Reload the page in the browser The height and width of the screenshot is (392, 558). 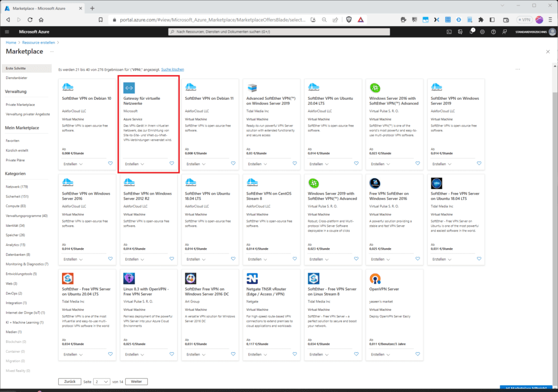30,20
